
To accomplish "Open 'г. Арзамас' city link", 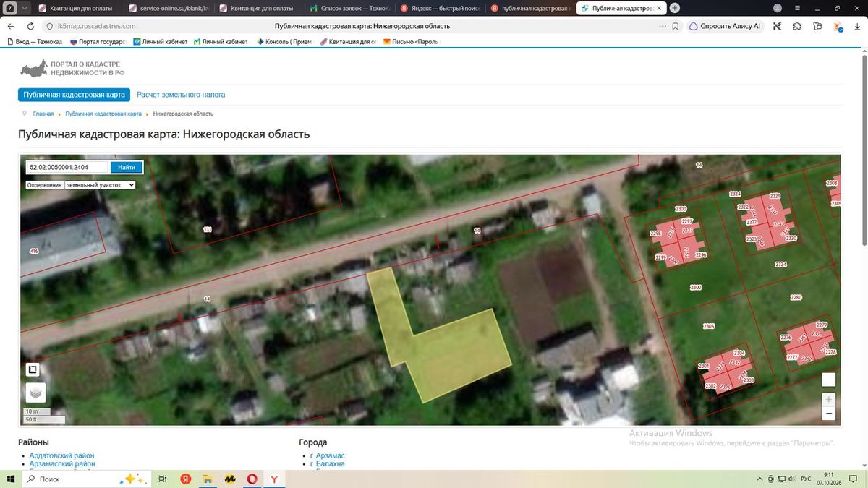I will point(328,456).
